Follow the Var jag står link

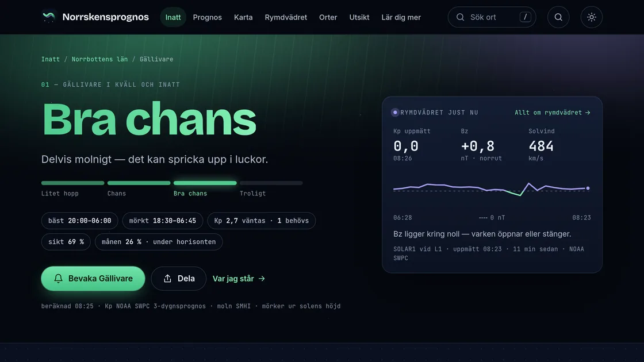pos(239,279)
